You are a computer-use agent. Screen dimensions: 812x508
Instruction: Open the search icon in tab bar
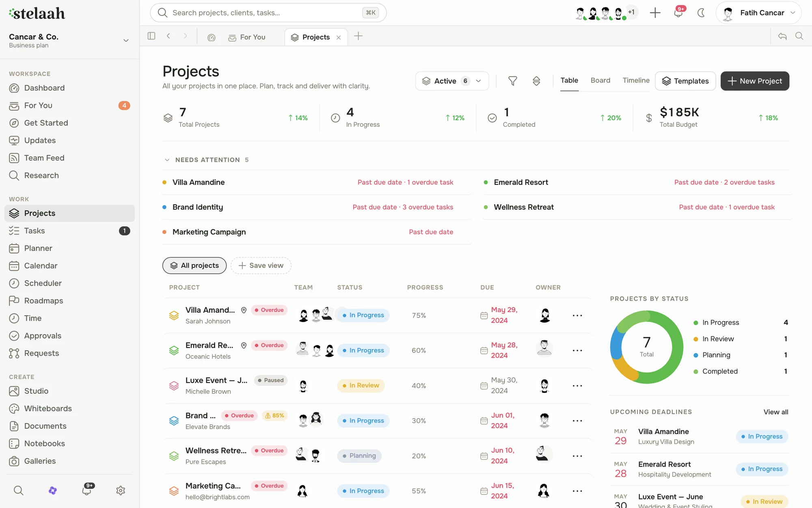(x=799, y=36)
